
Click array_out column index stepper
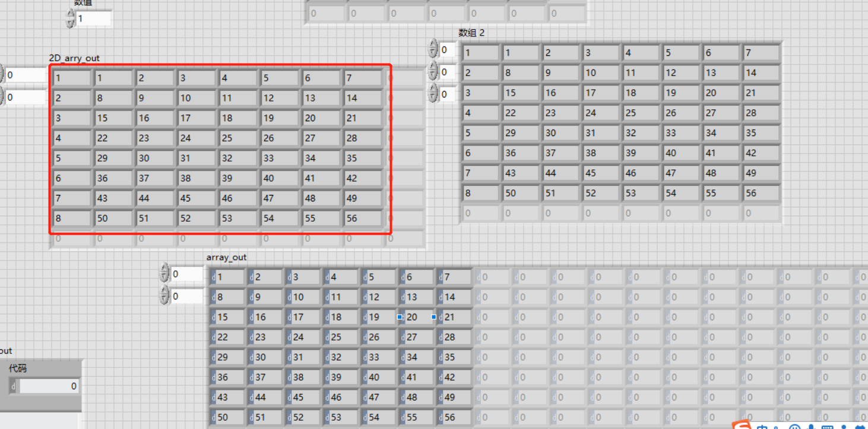tap(165, 295)
